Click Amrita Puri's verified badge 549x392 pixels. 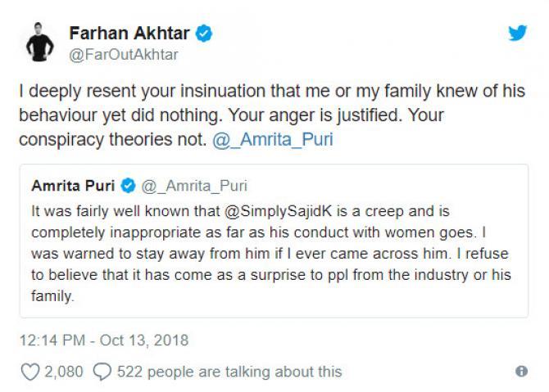coord(128,185)
